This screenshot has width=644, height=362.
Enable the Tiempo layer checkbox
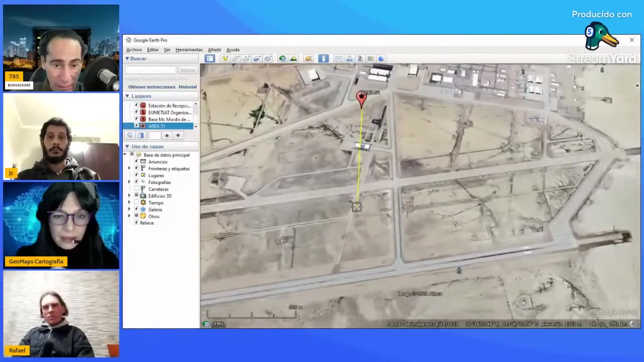tap(136, 202)
